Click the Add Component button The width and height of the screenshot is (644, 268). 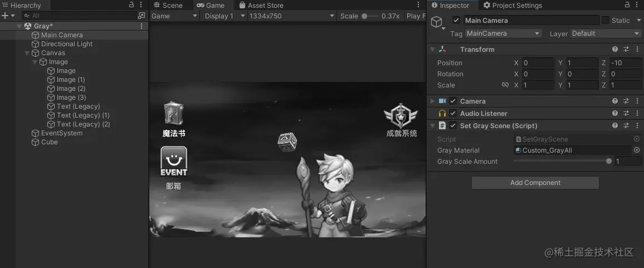click(x=535, y=183)
